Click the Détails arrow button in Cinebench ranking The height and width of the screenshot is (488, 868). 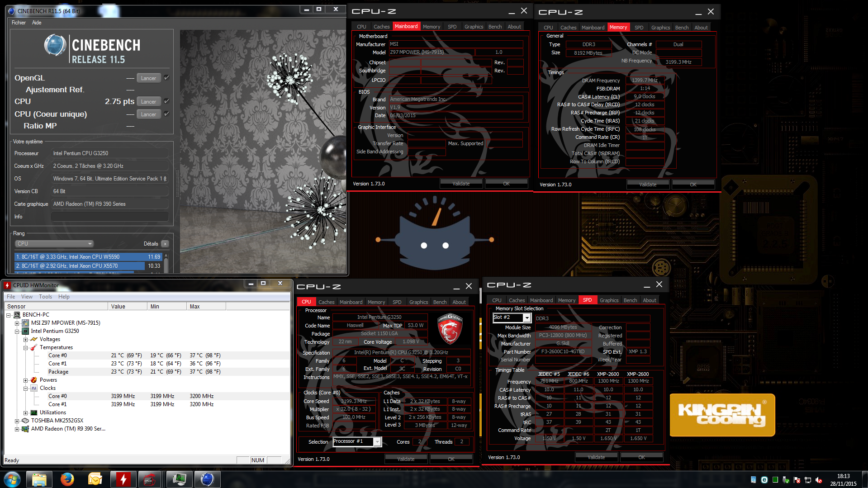click(165, 244)
